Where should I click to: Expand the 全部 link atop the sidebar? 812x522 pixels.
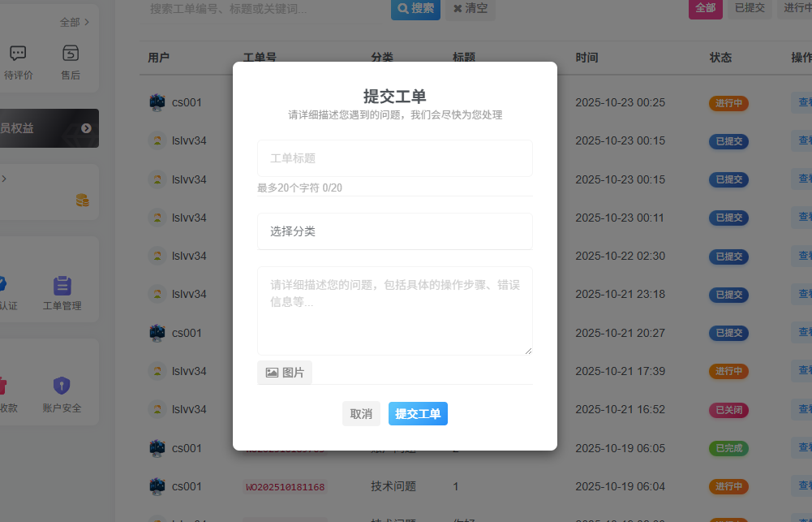(71, 22)
